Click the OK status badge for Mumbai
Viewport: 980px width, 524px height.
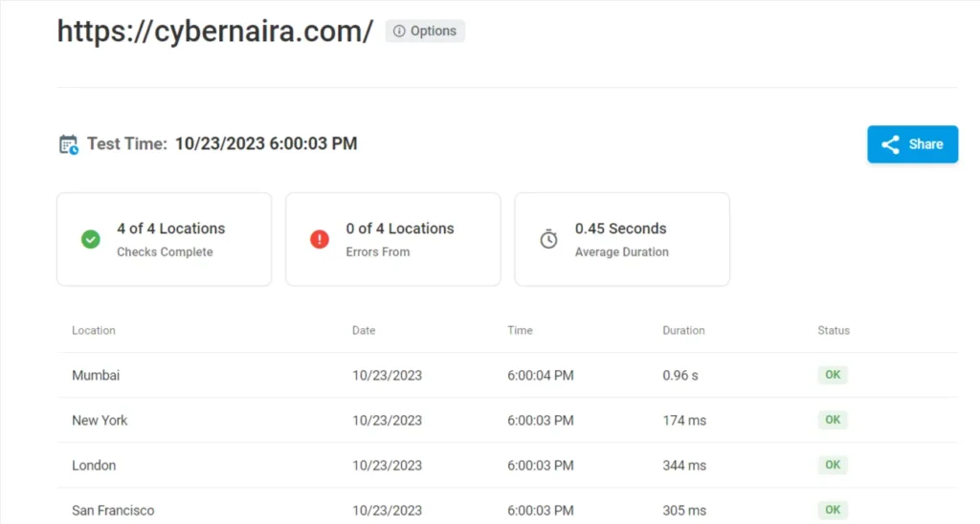[833, 375]
